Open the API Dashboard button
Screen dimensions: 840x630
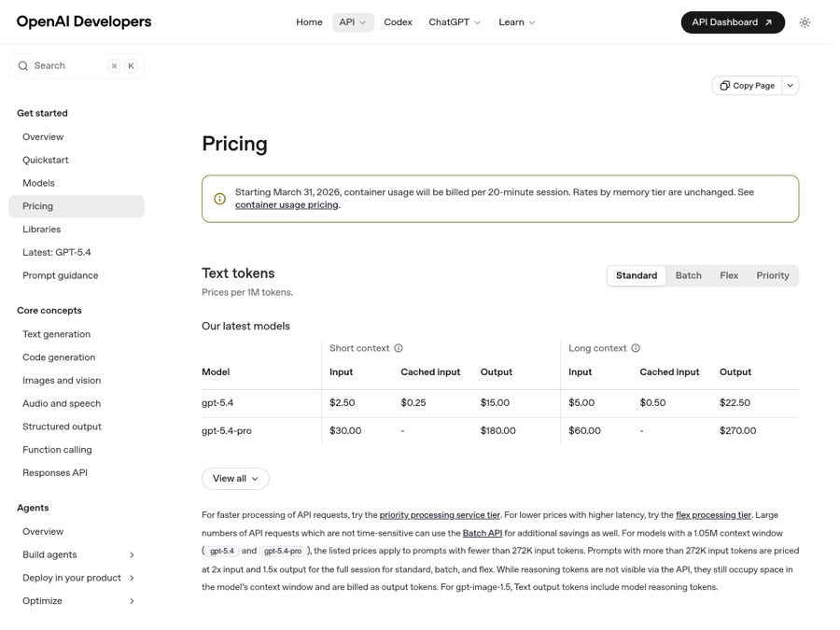tap(733, 22)
